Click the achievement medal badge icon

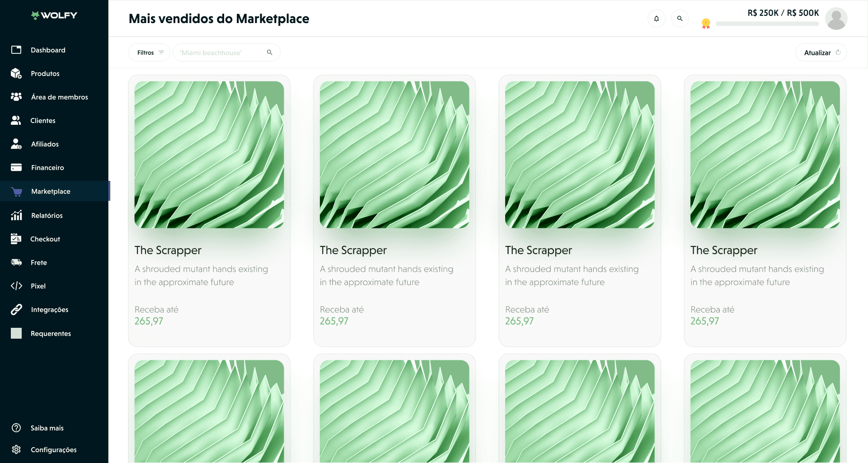click(x=706, y=23)
